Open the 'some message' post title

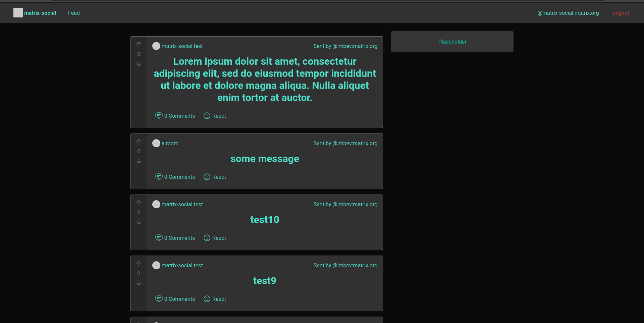coord(265,159)
